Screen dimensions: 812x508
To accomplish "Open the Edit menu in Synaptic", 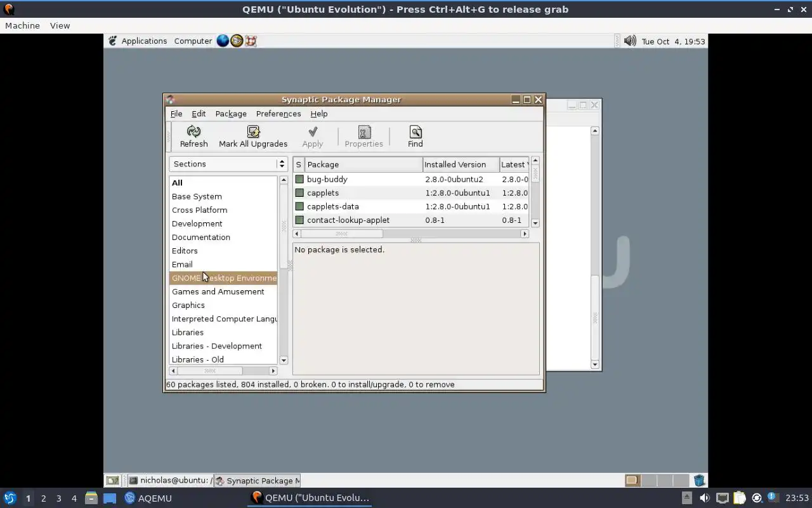I will (x=199, y=114).
